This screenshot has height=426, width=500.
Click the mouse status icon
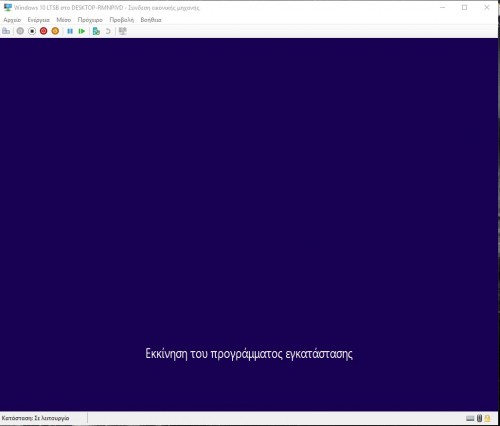point(479,418)
